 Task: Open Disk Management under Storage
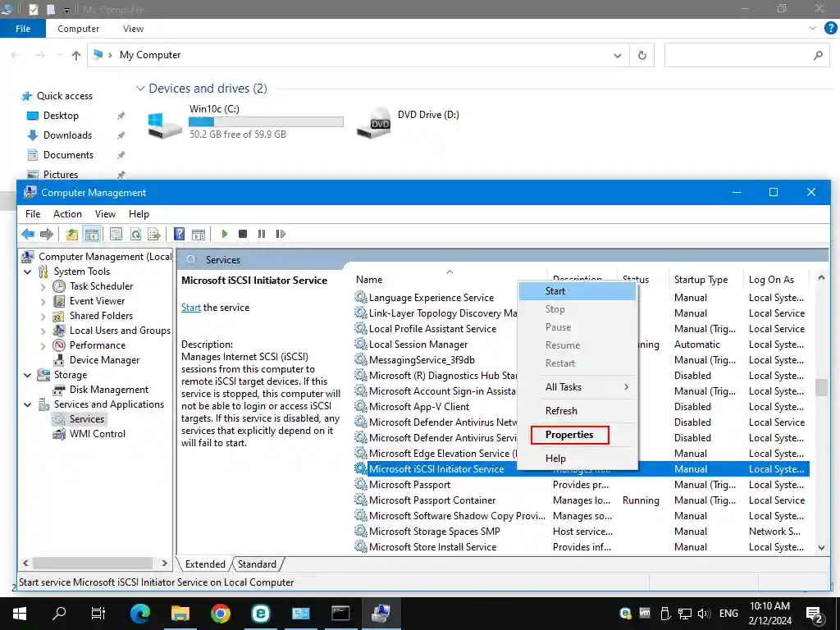pyautogui.click(x=109, y=390)
